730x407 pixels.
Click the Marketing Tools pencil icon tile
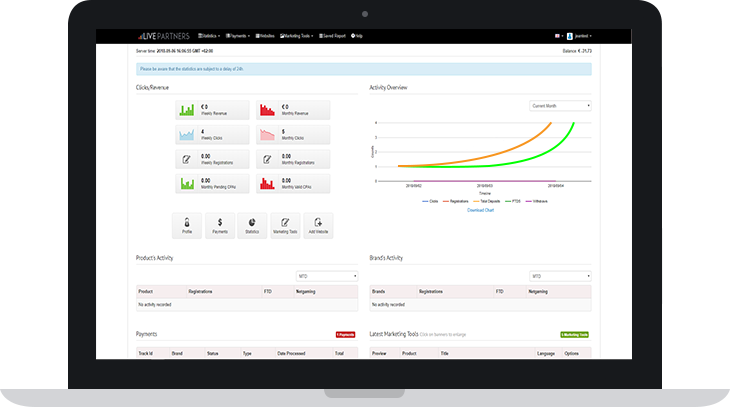[285, 225]
